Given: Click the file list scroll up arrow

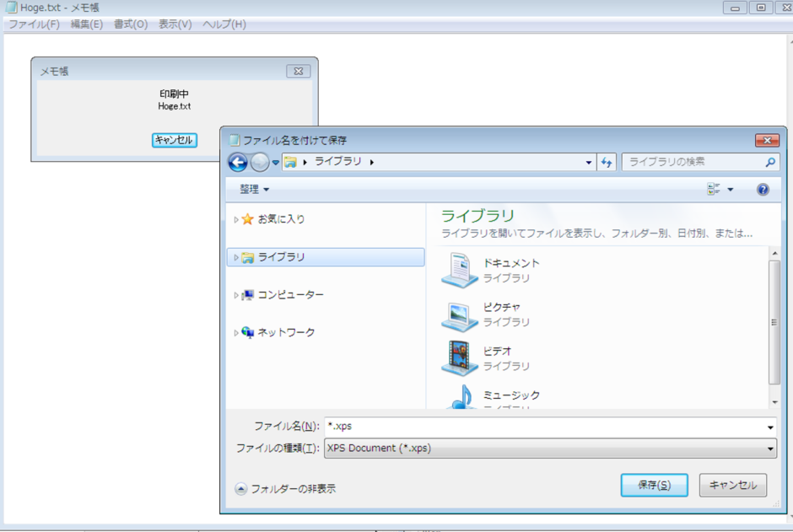Looking at the screenshot, I should click(774, 253).
